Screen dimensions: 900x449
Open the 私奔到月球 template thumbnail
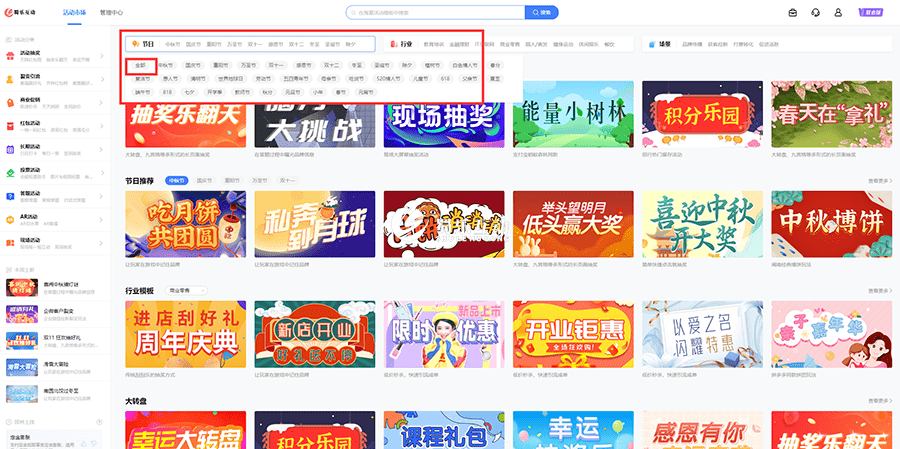[x=315, y=224]
